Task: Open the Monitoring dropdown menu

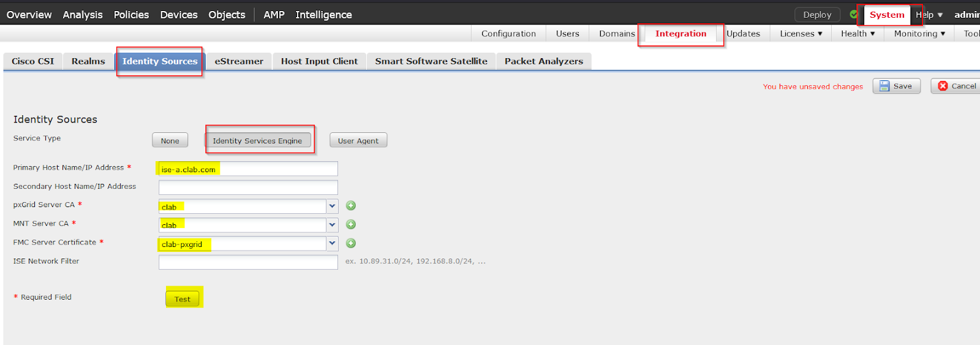Action: coord(919,34)
